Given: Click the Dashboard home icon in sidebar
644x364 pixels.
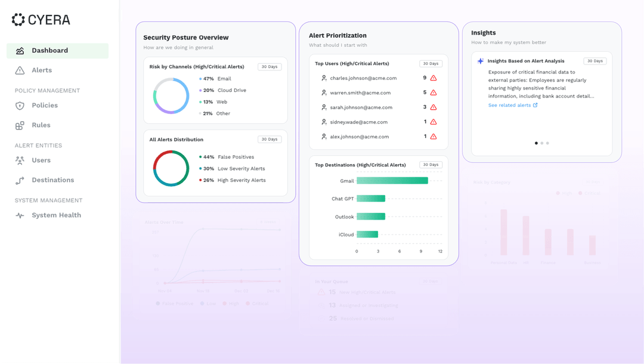Looking at the screenshot, I should (x=18, y=50).
